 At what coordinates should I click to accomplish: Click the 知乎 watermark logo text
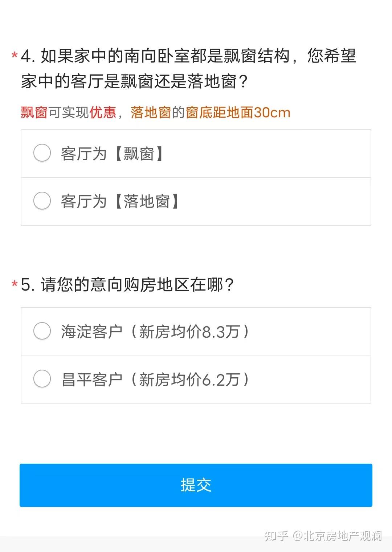(276, 536)
